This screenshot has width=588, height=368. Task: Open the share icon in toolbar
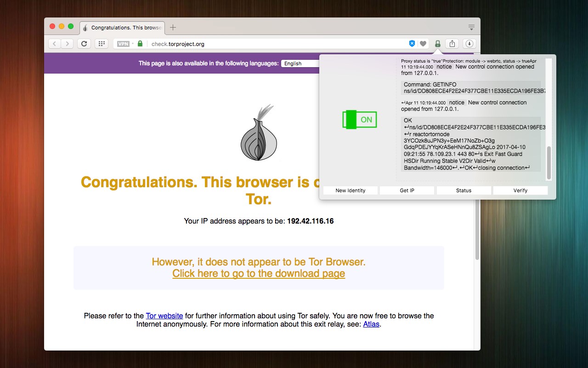pyautogui.click(x=452, y=44)
